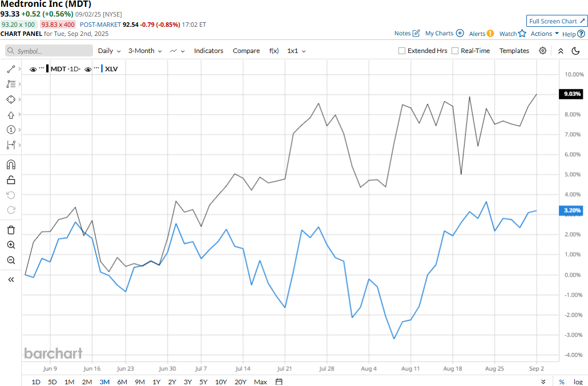
Task: Open Alerts link
Action: click(x=481, y=34)
